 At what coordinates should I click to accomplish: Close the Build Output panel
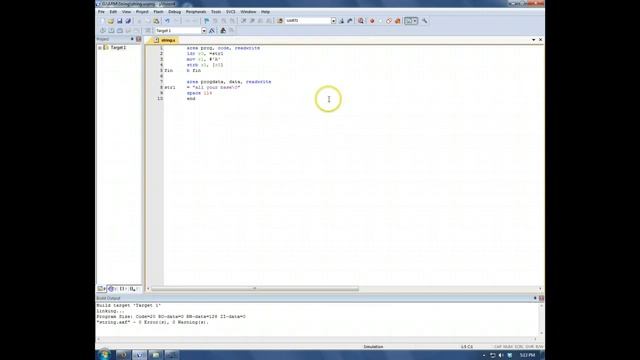[541, 298]
